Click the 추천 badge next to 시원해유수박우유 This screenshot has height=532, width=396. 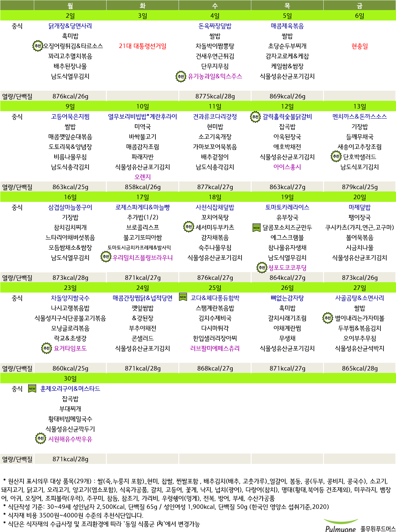(x=41, y=439)
